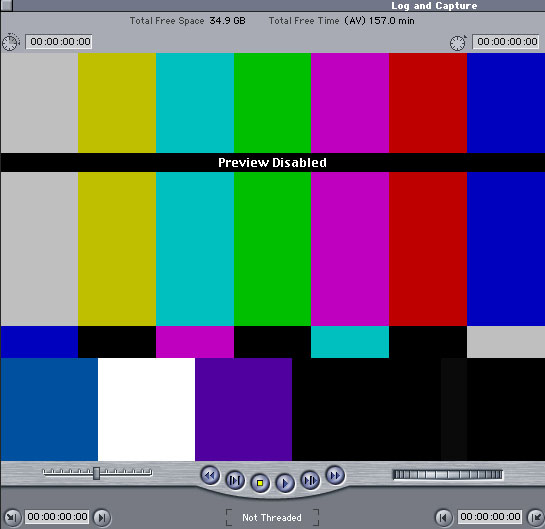Click the Play Around Current button
This screenshot has height=529, width=545.
tap(310, 480)
